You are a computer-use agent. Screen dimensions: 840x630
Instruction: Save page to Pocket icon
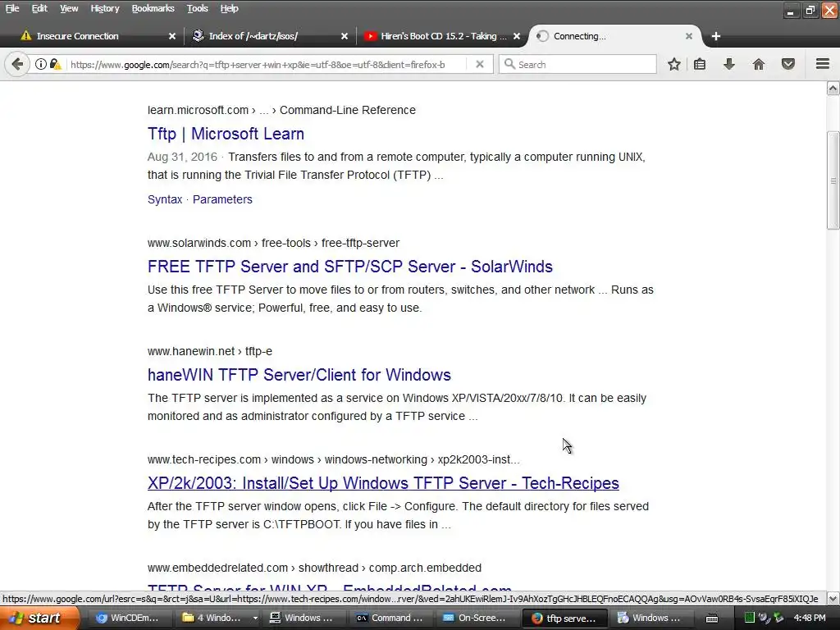(788, 64)
